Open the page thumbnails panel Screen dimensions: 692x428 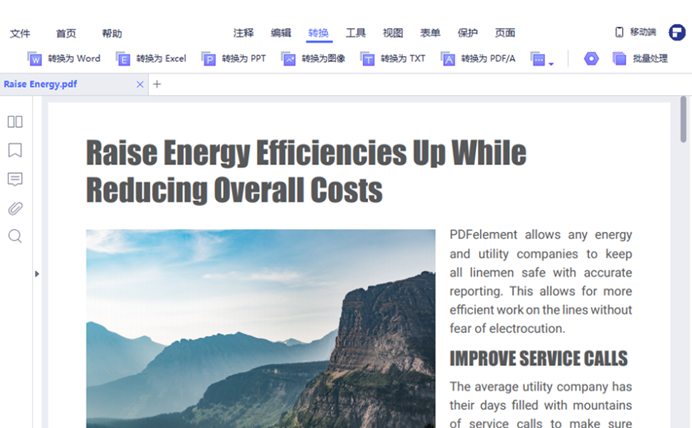(15, 122)
